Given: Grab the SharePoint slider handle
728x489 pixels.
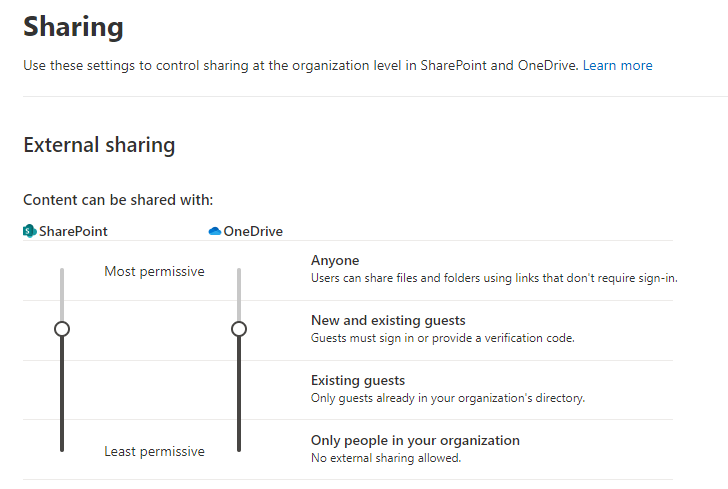Looking at the screenshot, I should click(62, 328).
